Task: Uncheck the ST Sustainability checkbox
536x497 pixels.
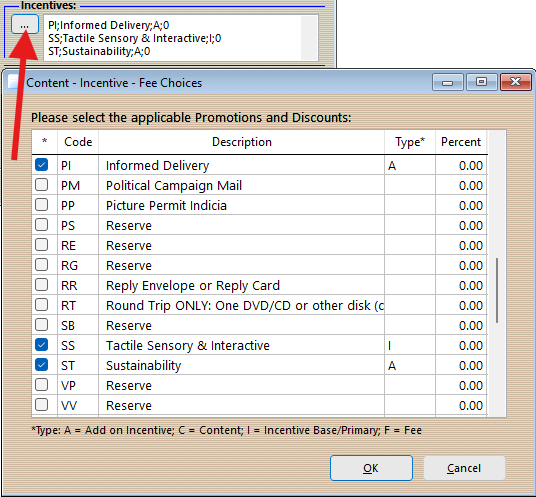Action: (41, 365)
